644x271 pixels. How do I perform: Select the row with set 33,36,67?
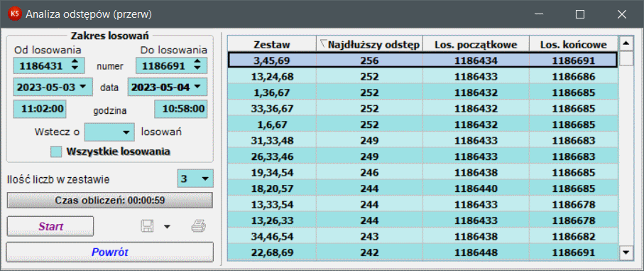422,109
